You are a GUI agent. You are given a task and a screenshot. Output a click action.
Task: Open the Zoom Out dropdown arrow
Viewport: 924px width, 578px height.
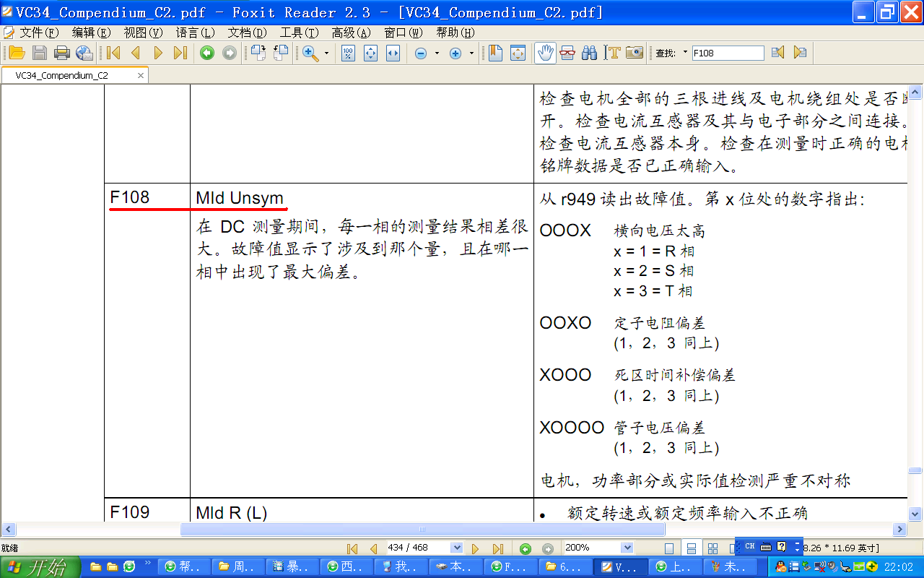(x=437, y=53)
